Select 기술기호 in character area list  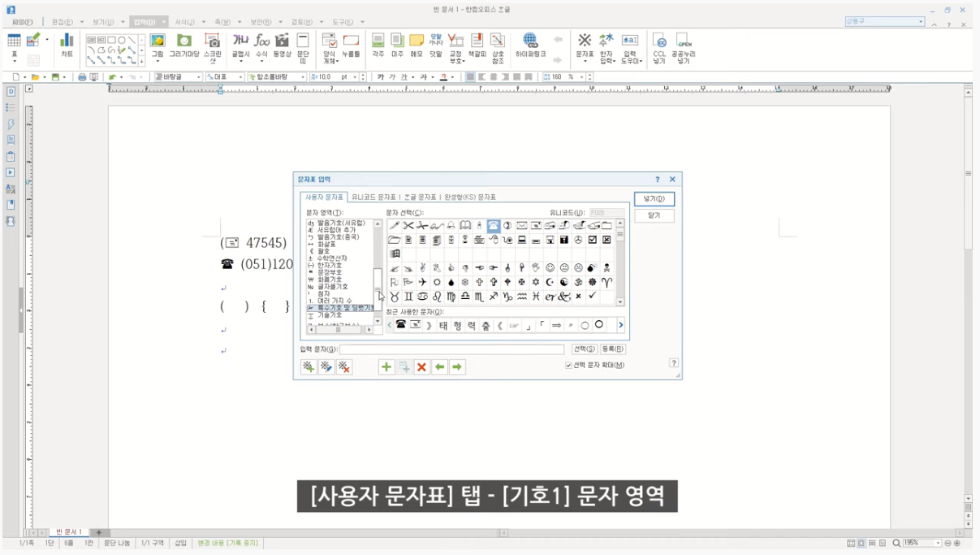point(330,315)
